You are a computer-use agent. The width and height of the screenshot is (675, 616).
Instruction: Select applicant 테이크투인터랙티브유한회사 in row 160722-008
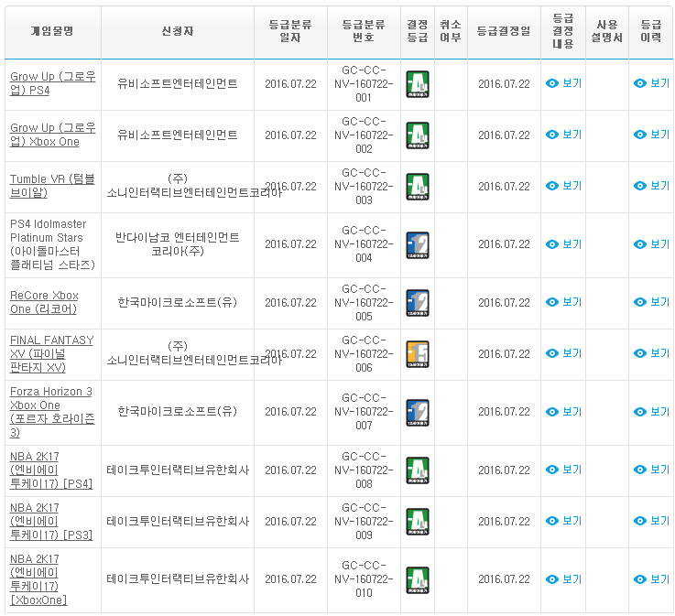(178, 470)
